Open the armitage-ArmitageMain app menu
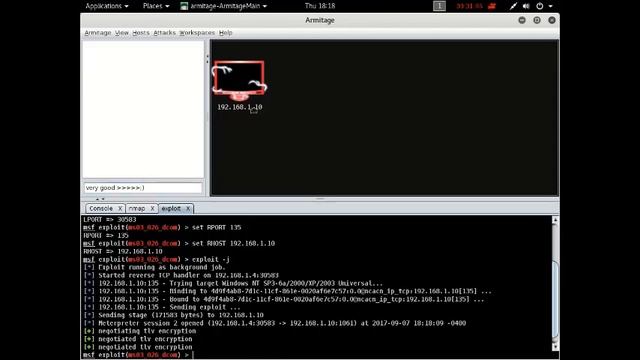Screen dimensions: 640x360 [224, 6]
